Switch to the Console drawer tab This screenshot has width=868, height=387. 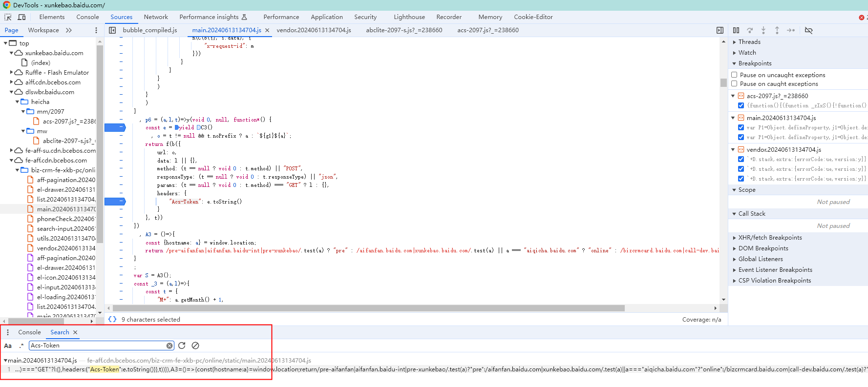(29, 332)
